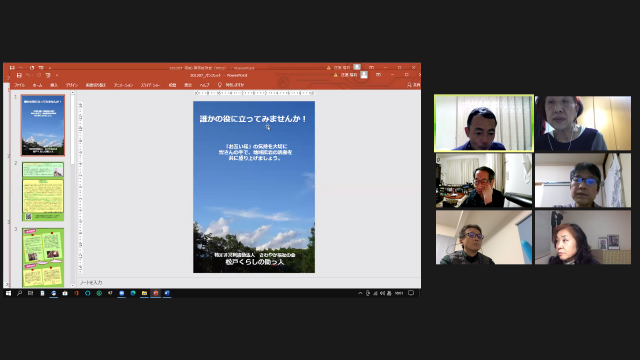Open File Explorer from the taskbar

pyautogui.click(x=144, y=293)
